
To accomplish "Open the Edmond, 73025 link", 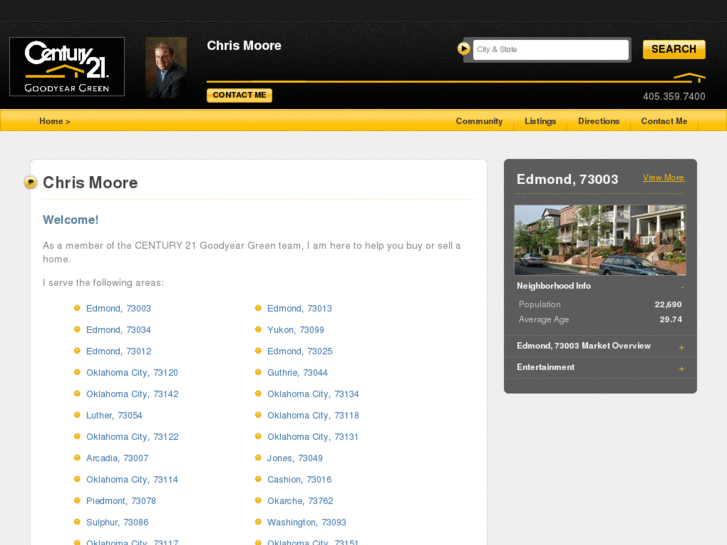I will (x=300, y=351).
